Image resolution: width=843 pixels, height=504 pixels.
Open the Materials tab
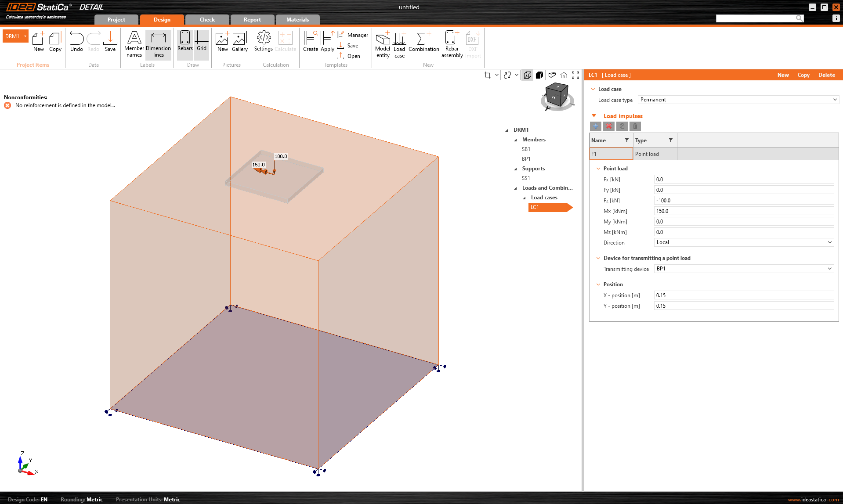pos(297,19)
